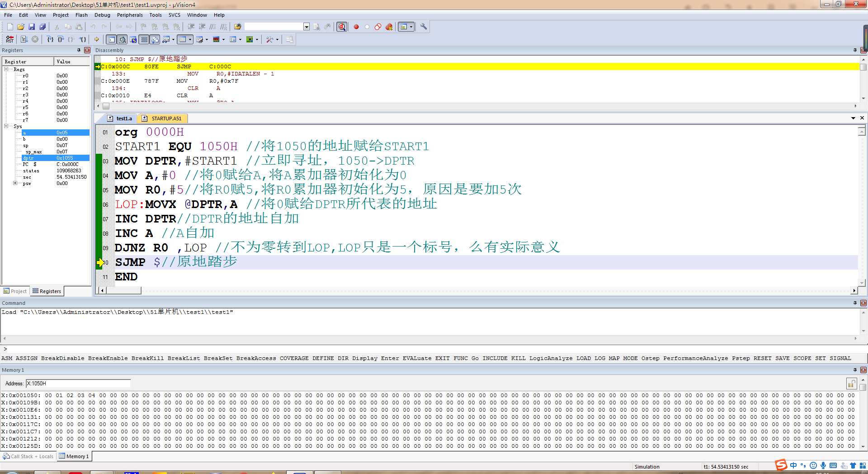Open the watch windows icon
Viewport: 868px width, 474px height.
click(x=166, y=39)
